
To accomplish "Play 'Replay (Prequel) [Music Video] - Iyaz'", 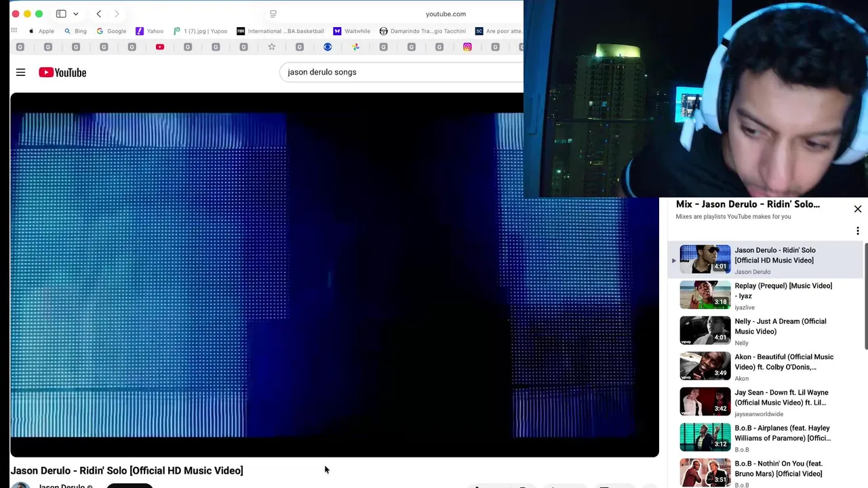I will (783, 291).
